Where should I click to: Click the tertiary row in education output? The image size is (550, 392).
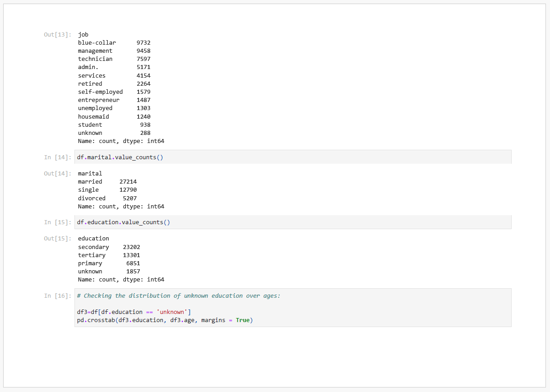tap(109, 255)
